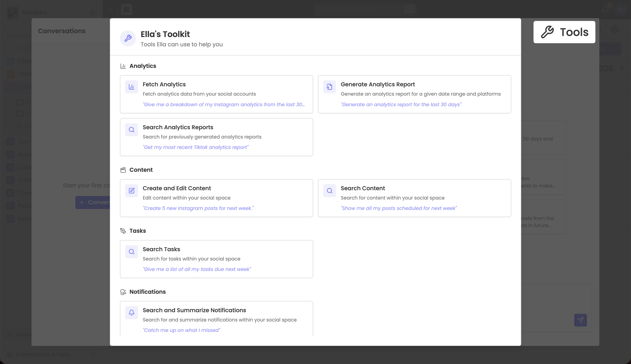This screenshot has width=631, height=364.
Task: Click the next month chevron arrow
Action: coord(622,68)
